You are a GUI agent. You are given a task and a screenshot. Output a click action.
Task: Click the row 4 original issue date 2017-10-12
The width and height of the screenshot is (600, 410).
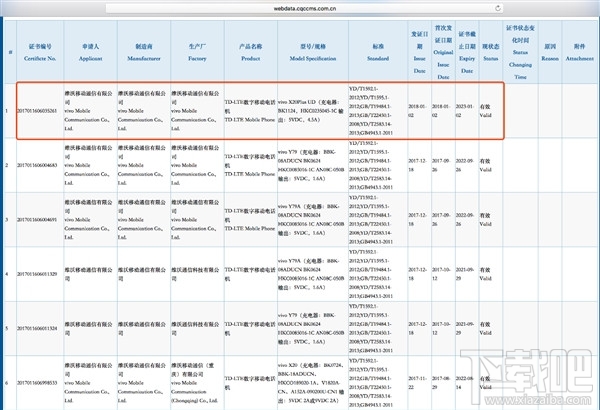pos(442,274)
